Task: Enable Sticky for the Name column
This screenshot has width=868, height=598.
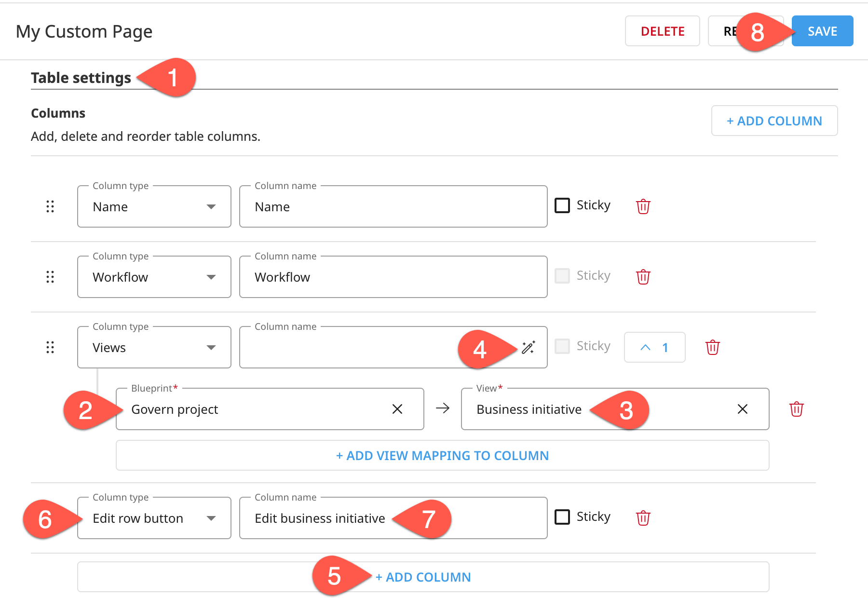Action: pyautogui.click(x=562, y=205)
